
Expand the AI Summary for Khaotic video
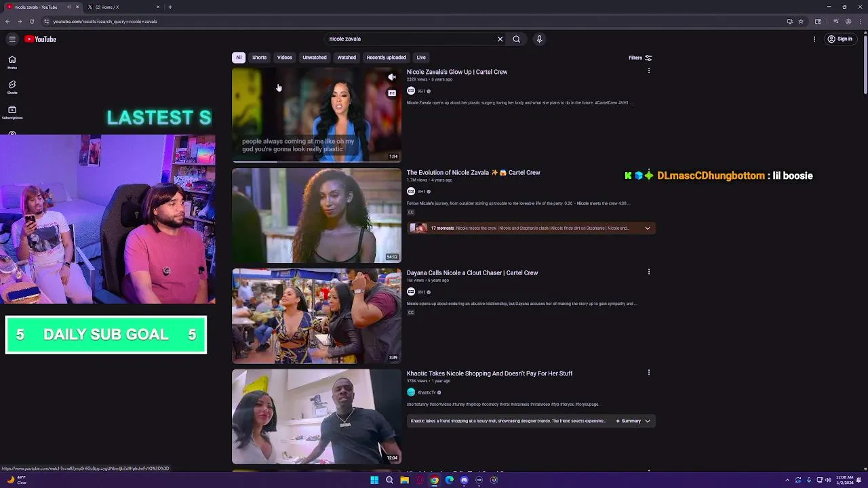[x=633, y=421]
